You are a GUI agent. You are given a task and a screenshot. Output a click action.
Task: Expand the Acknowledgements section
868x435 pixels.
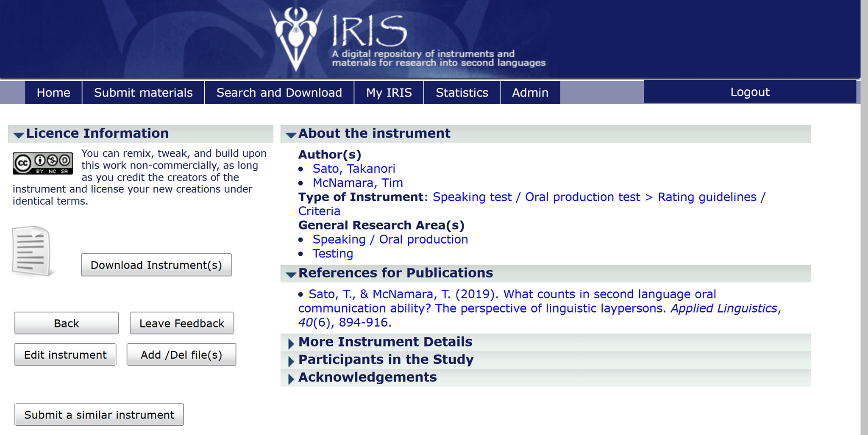coord(546,377)
